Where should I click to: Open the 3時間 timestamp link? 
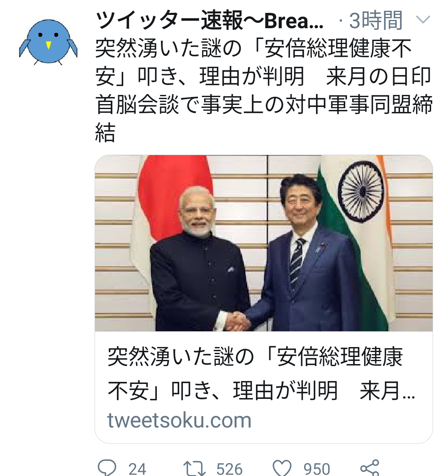click(x=376, y=20)
